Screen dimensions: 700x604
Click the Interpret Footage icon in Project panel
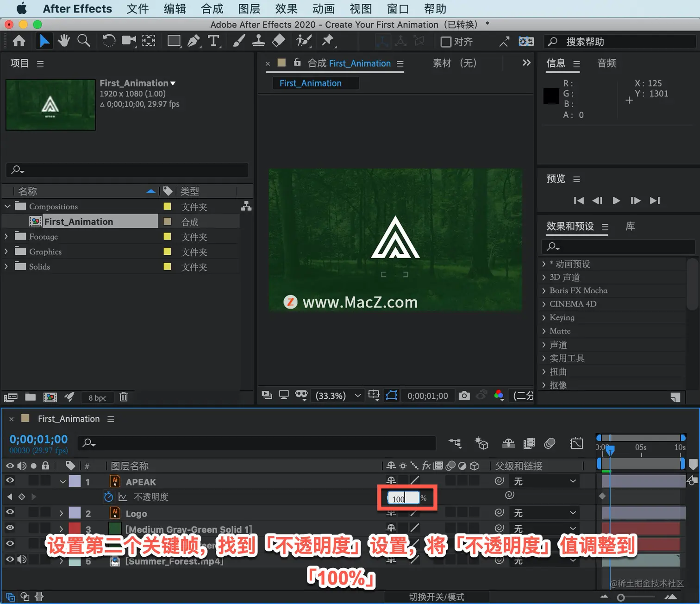10,397
